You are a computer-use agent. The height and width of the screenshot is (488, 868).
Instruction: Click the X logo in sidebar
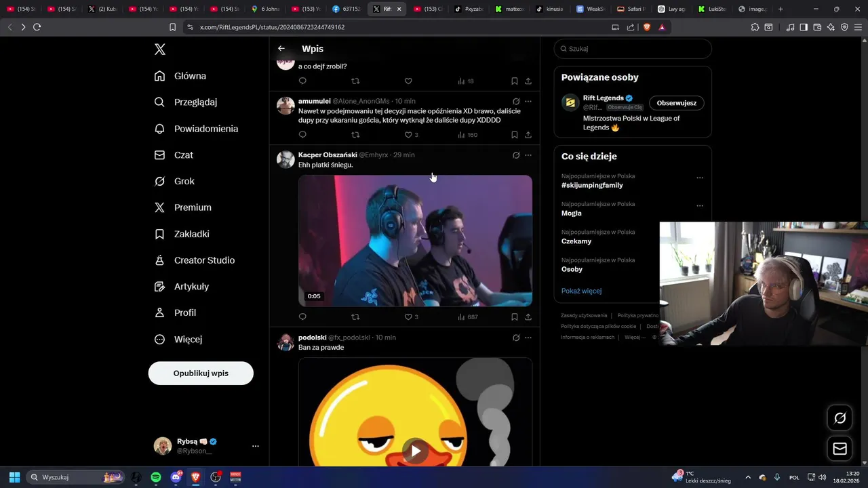[x=159, y=49]
